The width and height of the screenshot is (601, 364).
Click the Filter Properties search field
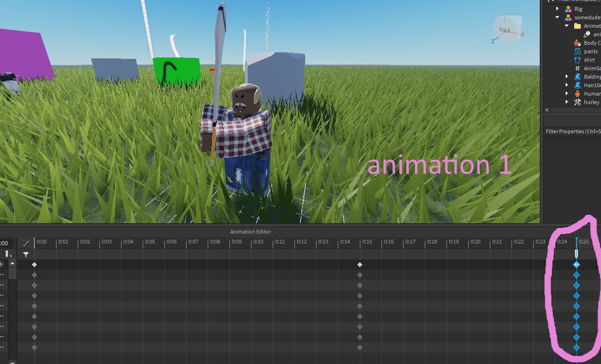[x=572, y=131]
